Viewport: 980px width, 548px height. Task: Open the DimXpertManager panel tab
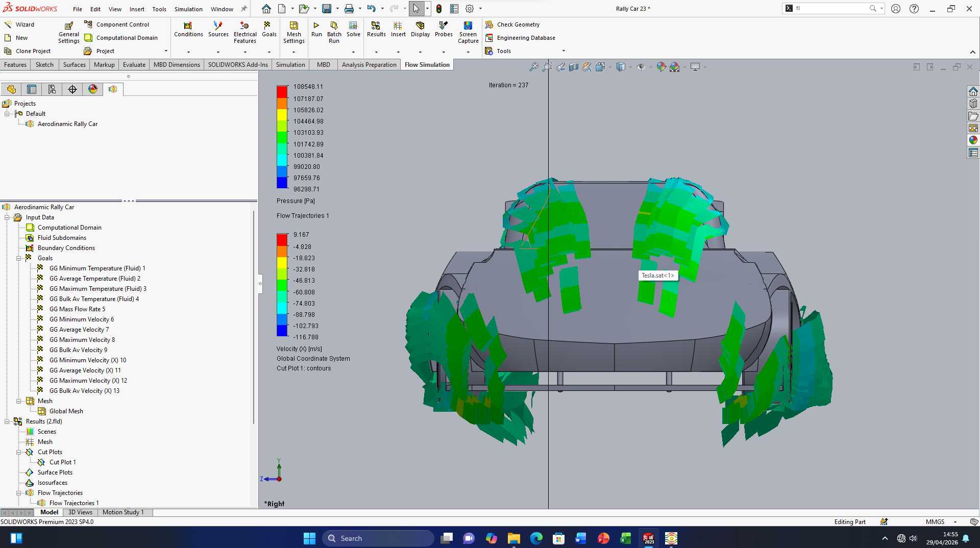pos(72,89)
